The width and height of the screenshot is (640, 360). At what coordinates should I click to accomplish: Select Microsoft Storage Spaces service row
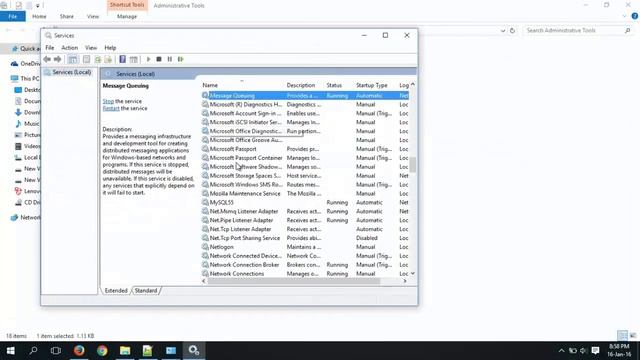pyautogui.click(x=305, y=176)
